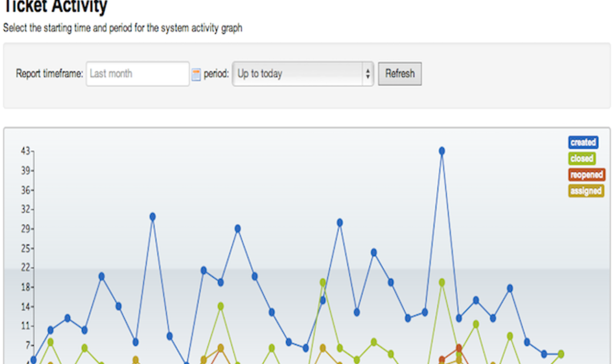Screen dimensions: 614x364
Task: Open the calendar date picker icon
Action: coord(196,74)
